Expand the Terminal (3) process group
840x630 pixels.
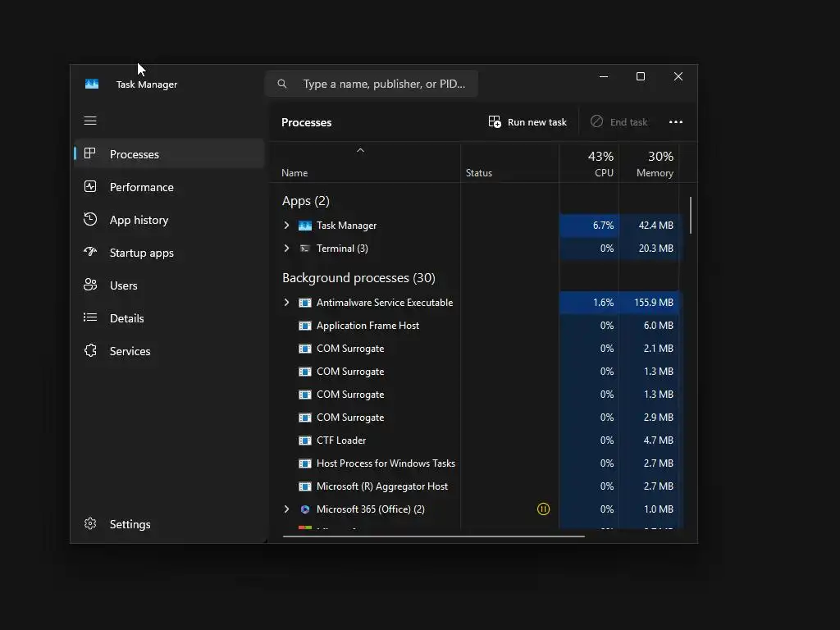(x=286, y=249)
